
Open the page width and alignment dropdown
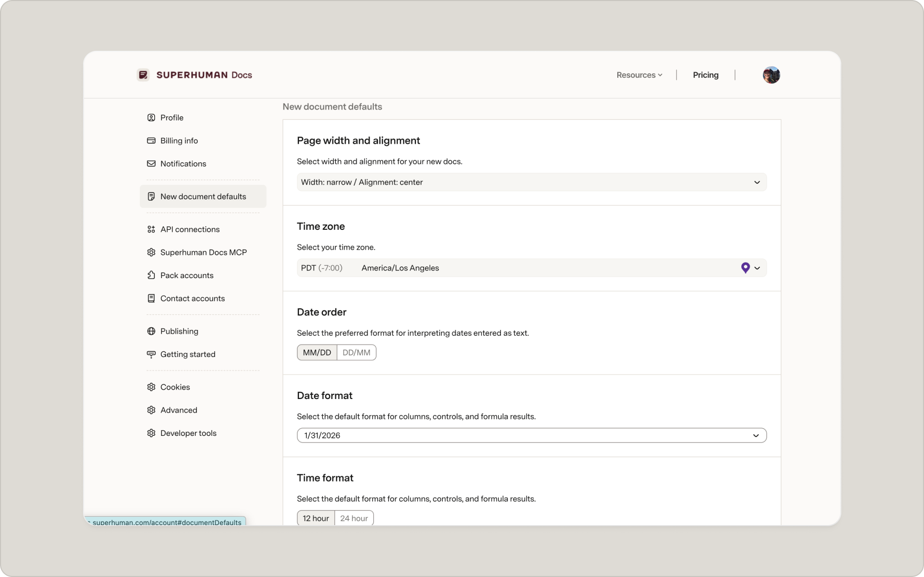tap(532, 182)
